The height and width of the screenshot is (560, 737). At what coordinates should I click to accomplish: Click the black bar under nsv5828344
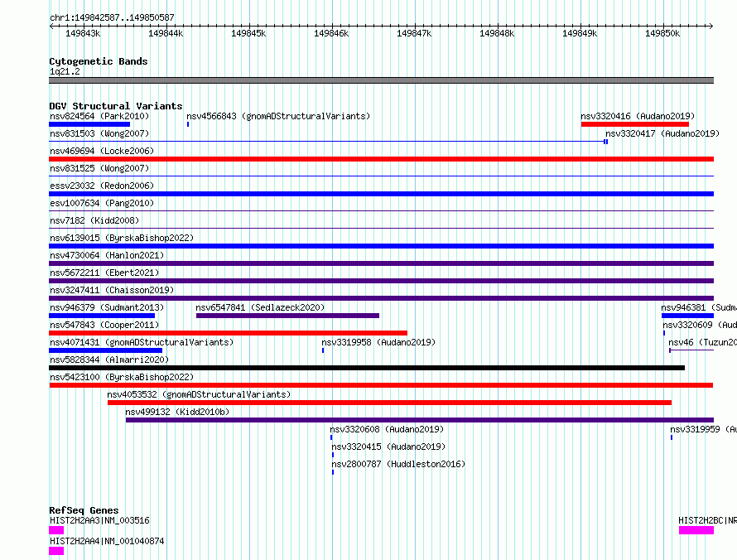367,368
